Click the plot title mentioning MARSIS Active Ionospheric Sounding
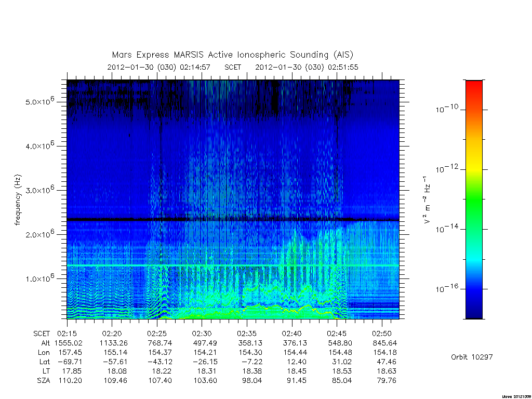This screenshot has width=532, height=399. click(232, 55)
